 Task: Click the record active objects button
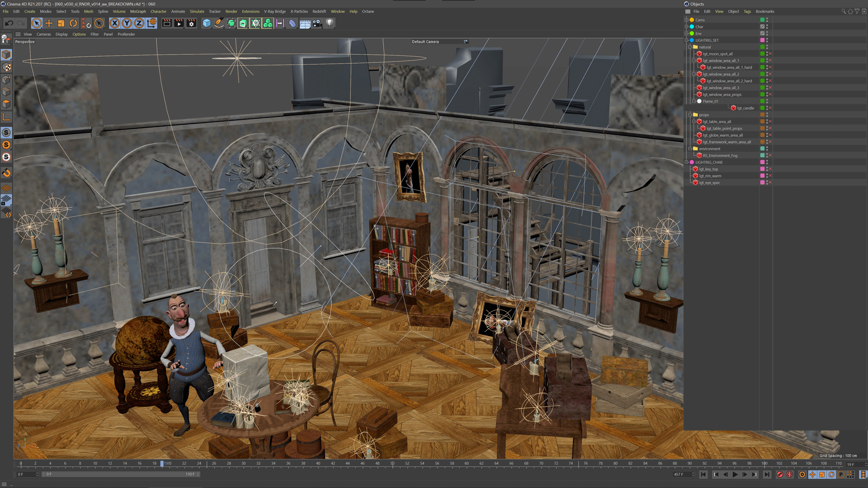point(780,474)
